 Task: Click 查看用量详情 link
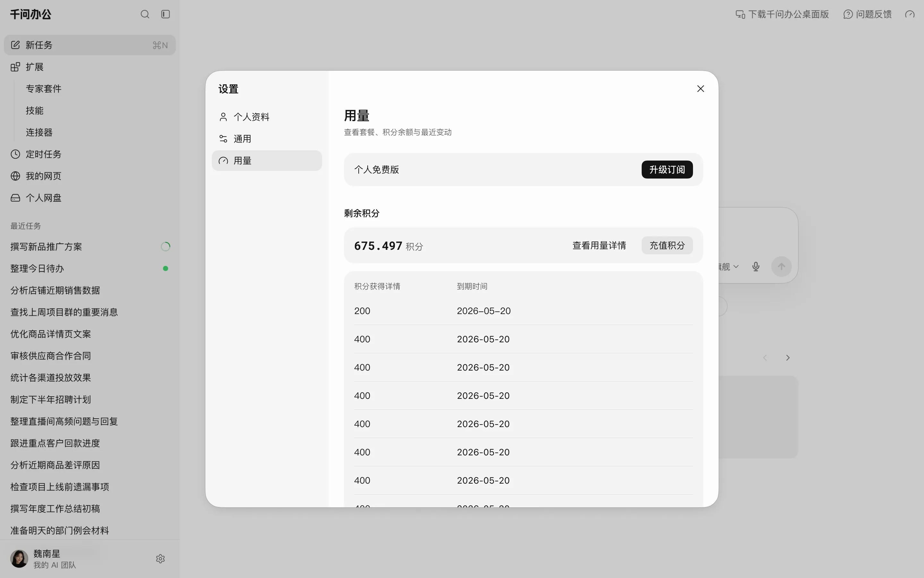click(599, 245)
